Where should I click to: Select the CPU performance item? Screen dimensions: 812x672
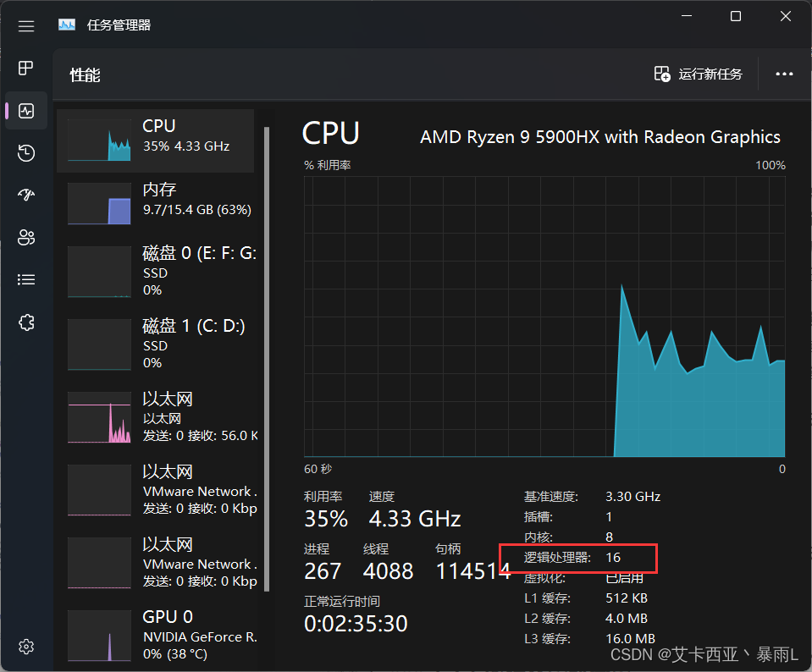[x=155, y=140]
